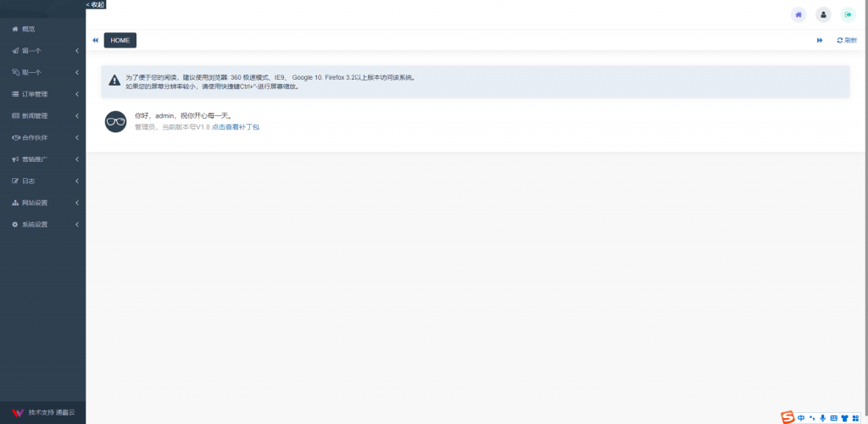Viewport: 868px width, 424px height.
Task: Click the Sogou skin shirt icon
Action: (x=844, y=417)
